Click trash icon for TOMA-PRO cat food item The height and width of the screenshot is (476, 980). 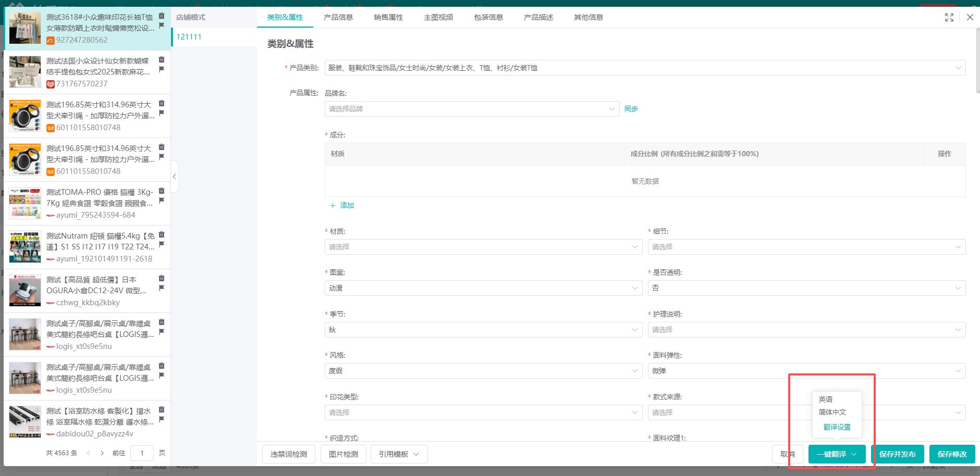pyautogui.click(x=162, y=191)
